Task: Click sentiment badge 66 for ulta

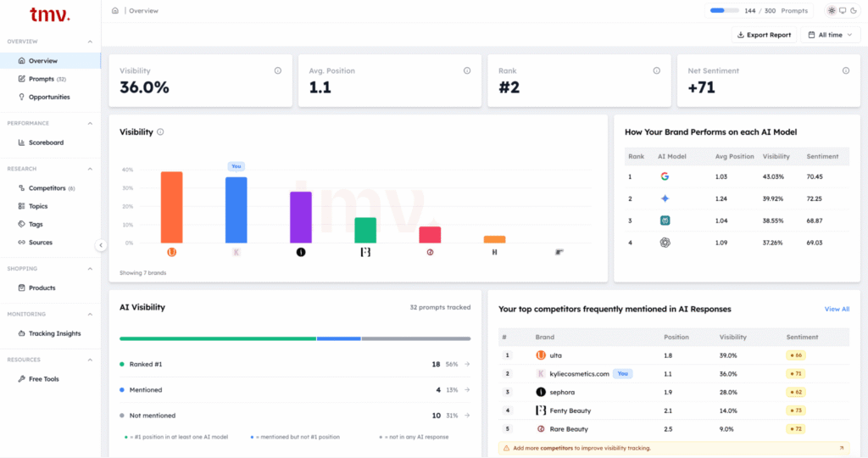Action: pos(795,355)
